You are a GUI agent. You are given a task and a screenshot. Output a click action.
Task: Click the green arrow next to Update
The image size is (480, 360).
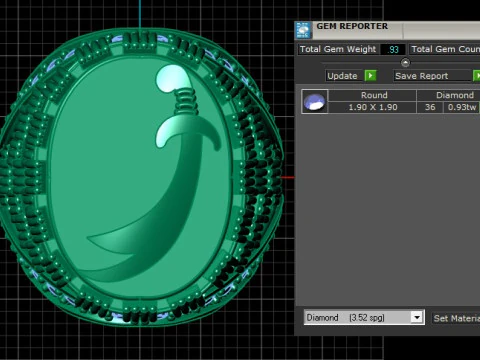point(370,76)
